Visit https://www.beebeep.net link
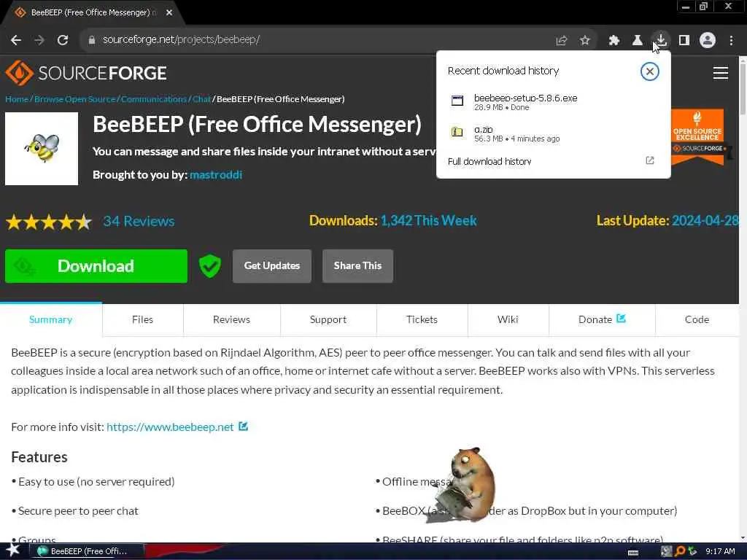Viewport: 747px width, 560px height. [x=170, y=427]
